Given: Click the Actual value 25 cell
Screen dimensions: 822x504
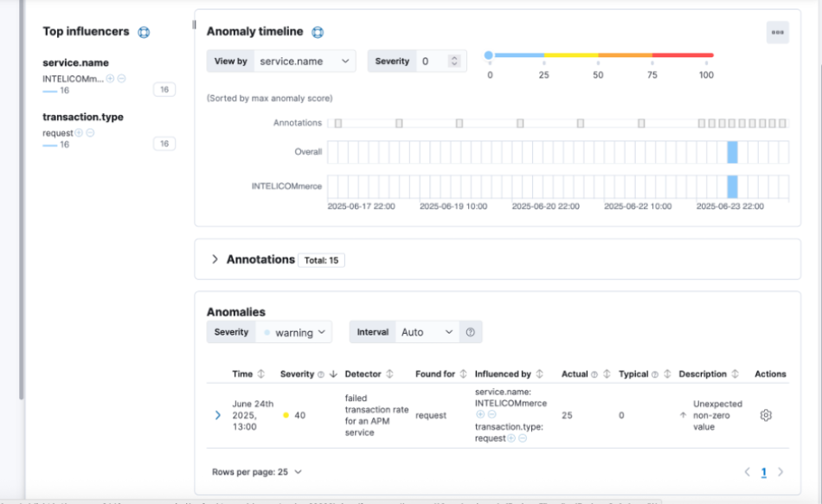Looking at the screenshot, I should [567, 416].
